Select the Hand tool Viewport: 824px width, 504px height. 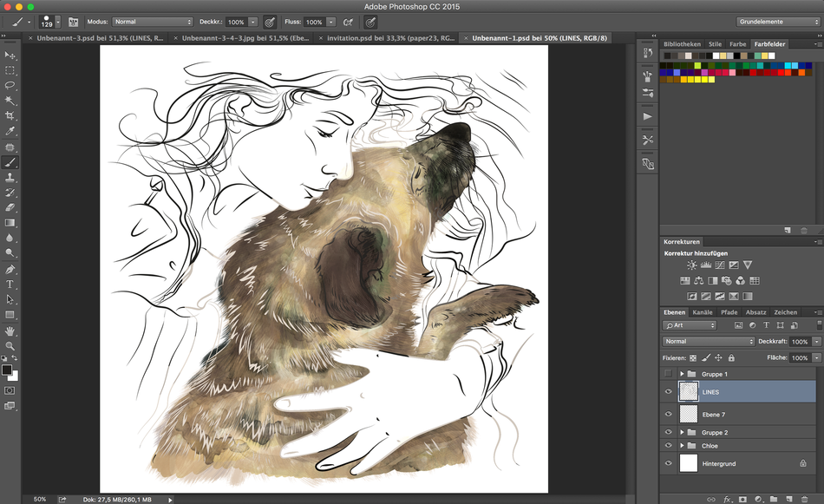coord(10,331)
